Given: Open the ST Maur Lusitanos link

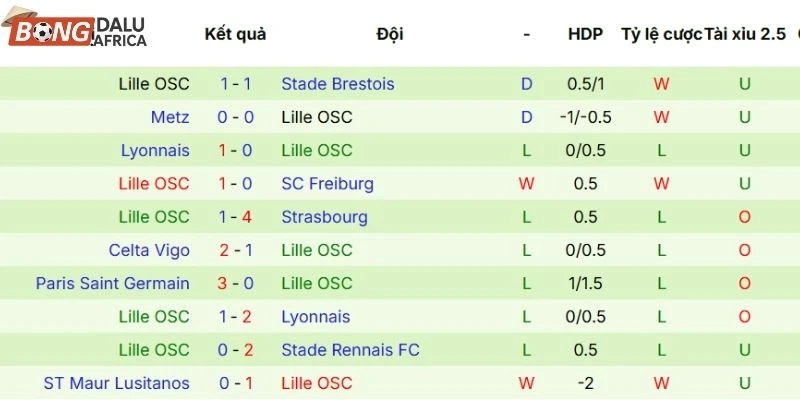Looking at the screenshot, I should coord(116,383).
